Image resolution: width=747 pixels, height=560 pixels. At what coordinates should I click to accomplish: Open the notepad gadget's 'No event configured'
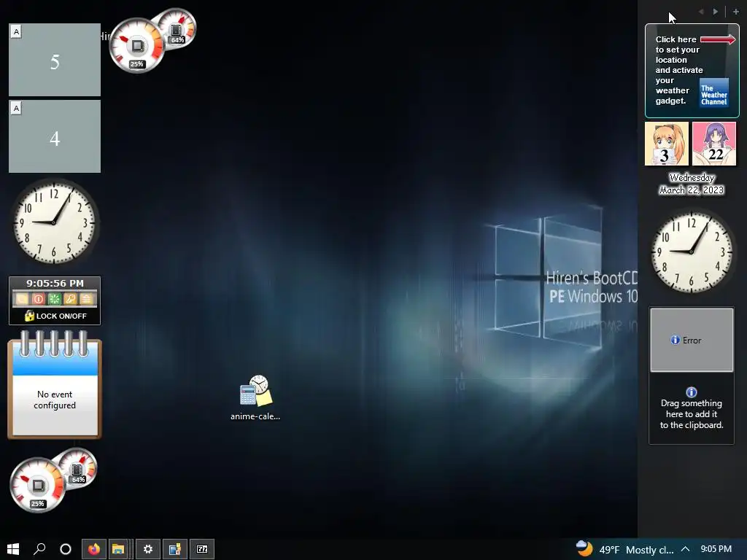55,400
